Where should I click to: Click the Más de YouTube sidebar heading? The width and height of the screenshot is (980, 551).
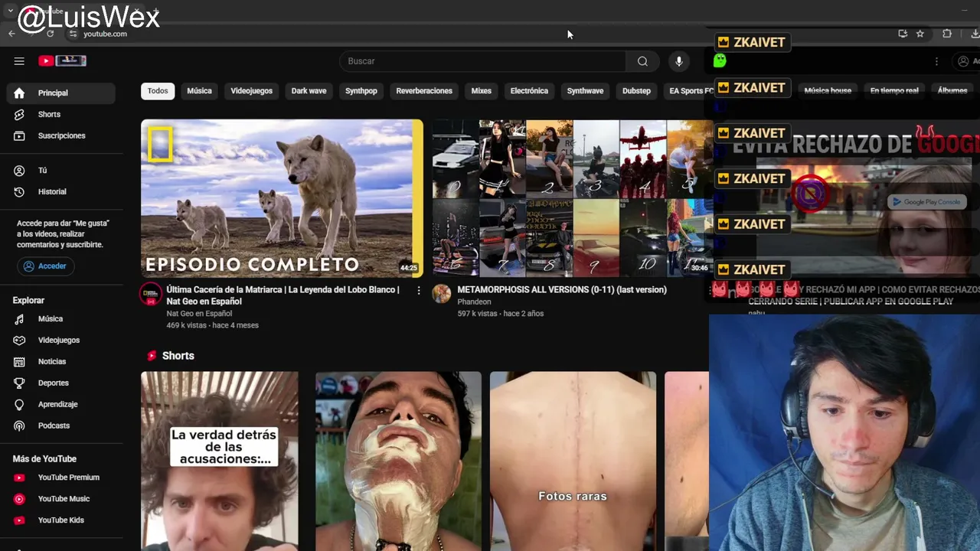coord(44,459)
